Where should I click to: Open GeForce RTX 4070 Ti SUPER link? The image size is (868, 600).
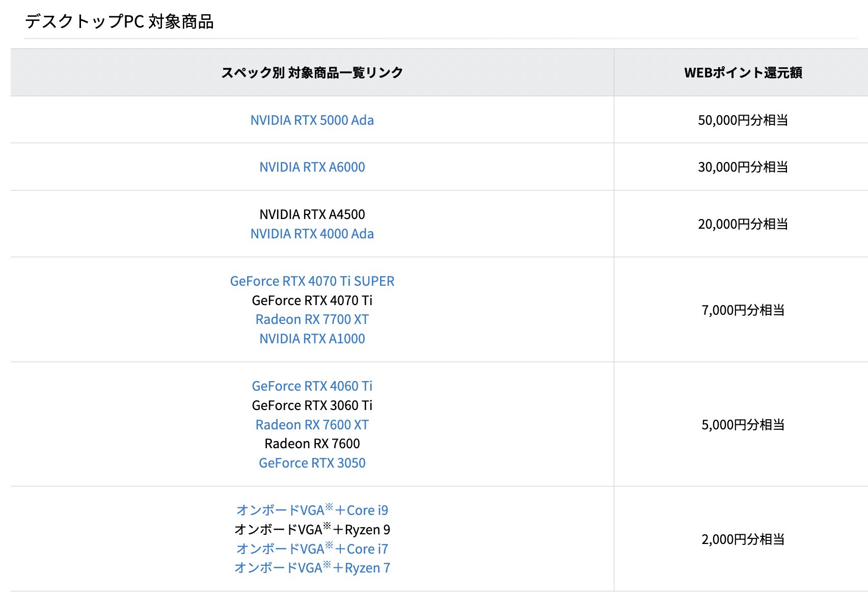point(312,281)
